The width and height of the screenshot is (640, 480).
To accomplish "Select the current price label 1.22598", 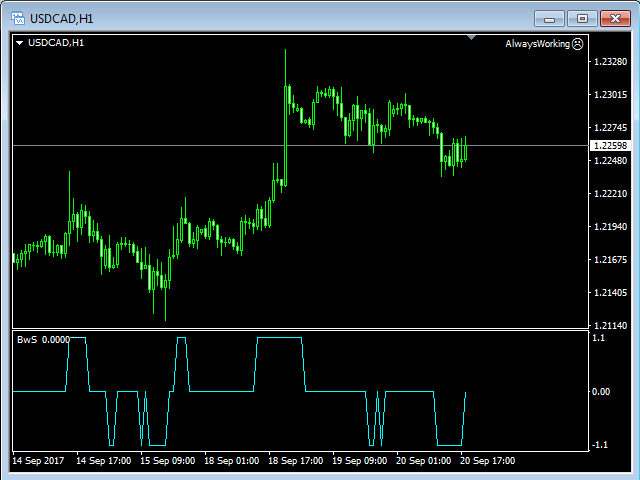I will (610, 146).
